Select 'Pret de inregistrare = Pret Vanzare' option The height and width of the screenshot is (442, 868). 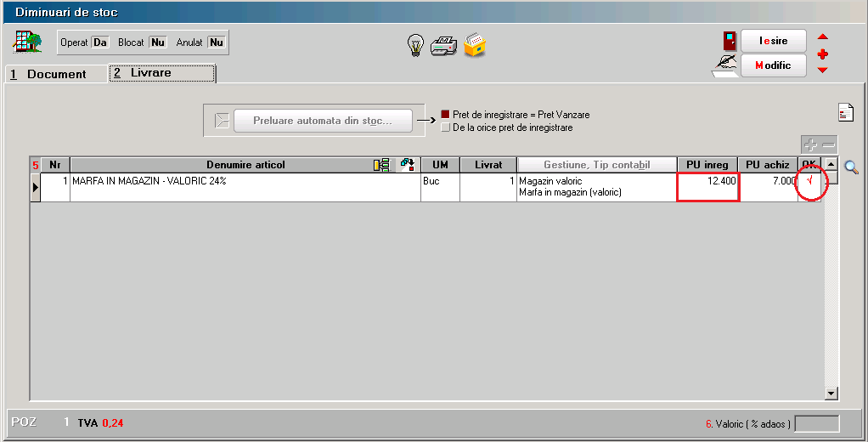pyautogui.click(x=445, y=115)
